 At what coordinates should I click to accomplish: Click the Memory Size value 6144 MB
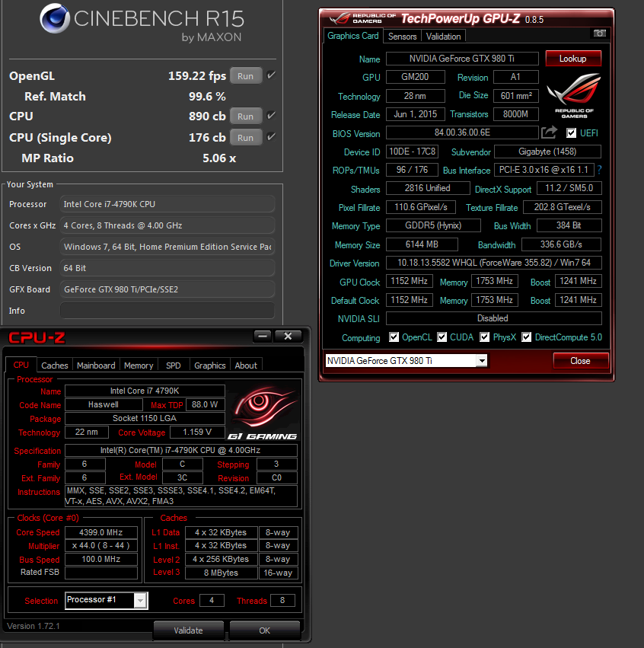pyautogui.click(x=422, y=244)
